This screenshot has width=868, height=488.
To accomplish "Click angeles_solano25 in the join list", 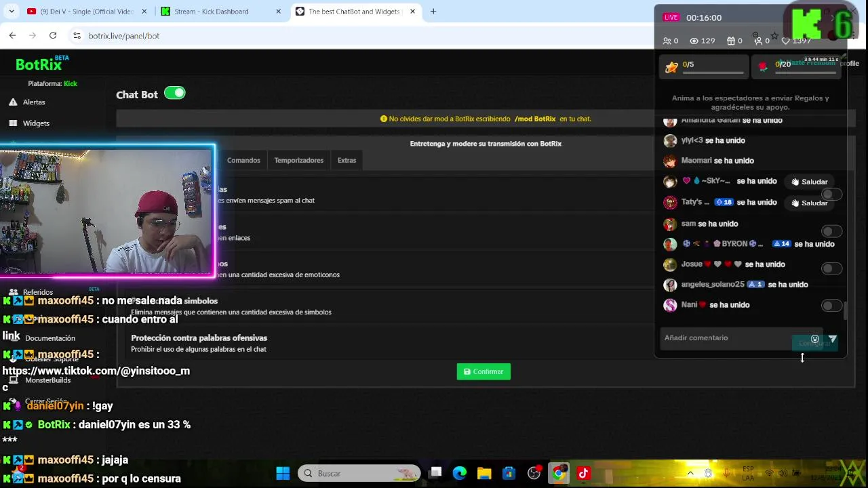I will click(x=713, y=285).
